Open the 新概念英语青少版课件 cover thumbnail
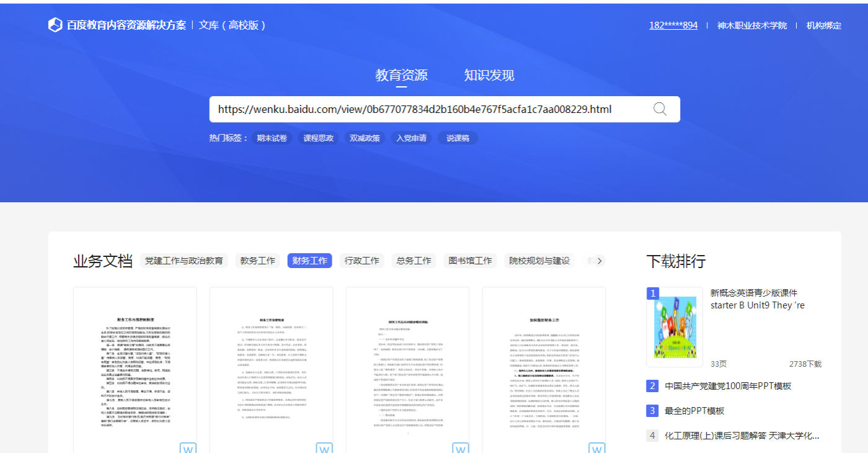Viewport: 868px width, 453px height. point(675,327)
